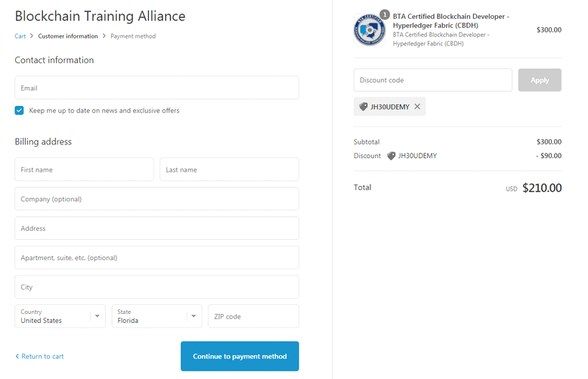588x379 pixels.
Task: Continue to payment method
Action: pos(240,356)
